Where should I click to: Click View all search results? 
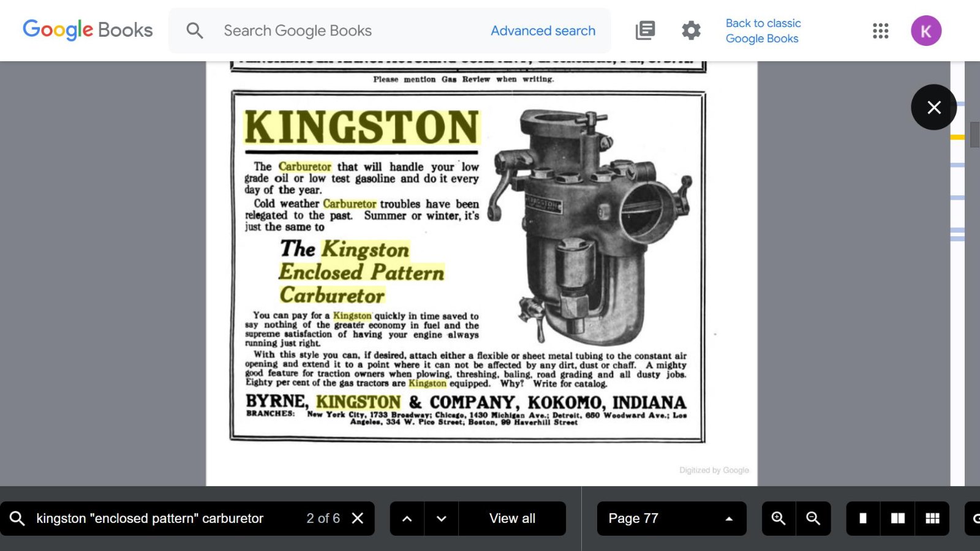[x=512, y=519]
